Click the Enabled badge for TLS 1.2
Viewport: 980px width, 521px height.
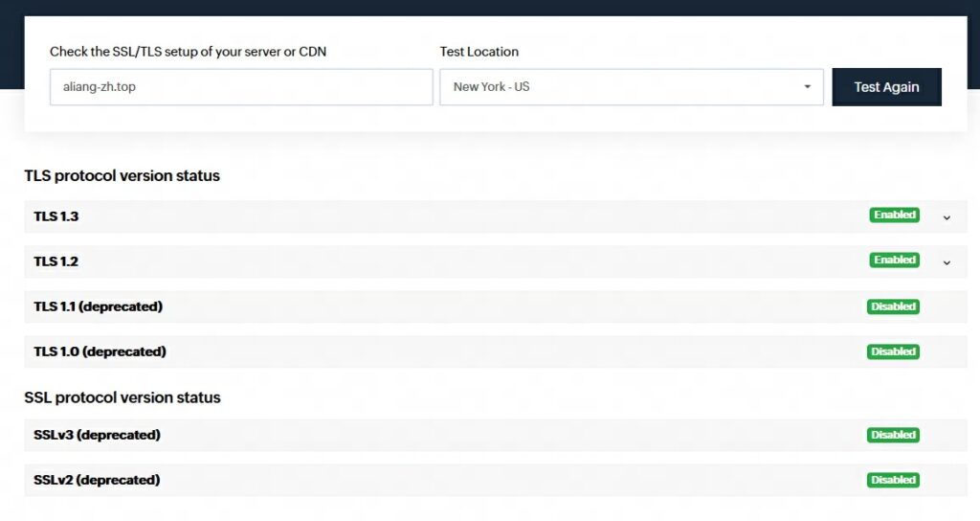click(894, 260)
